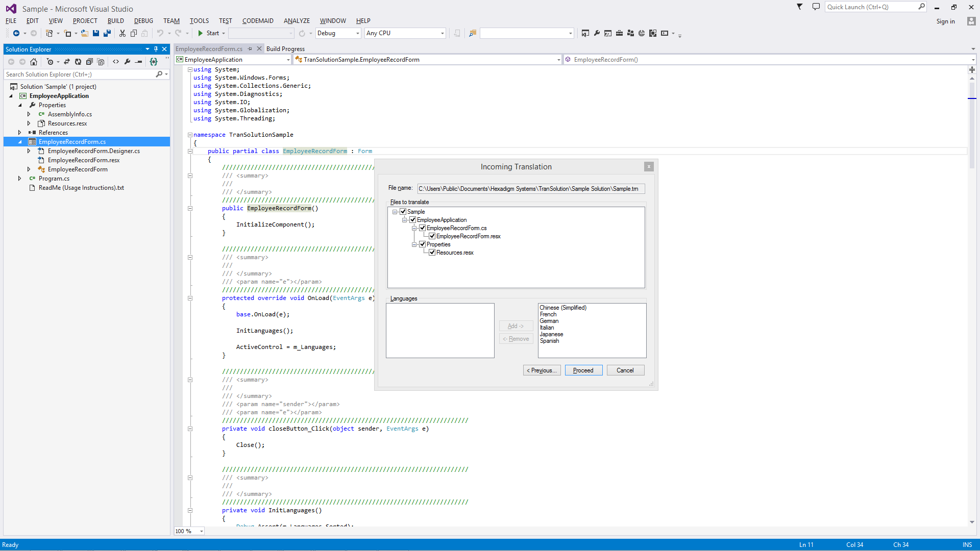980x551 pixels.
Task: Click the Add > button
Action: (516, 326)
